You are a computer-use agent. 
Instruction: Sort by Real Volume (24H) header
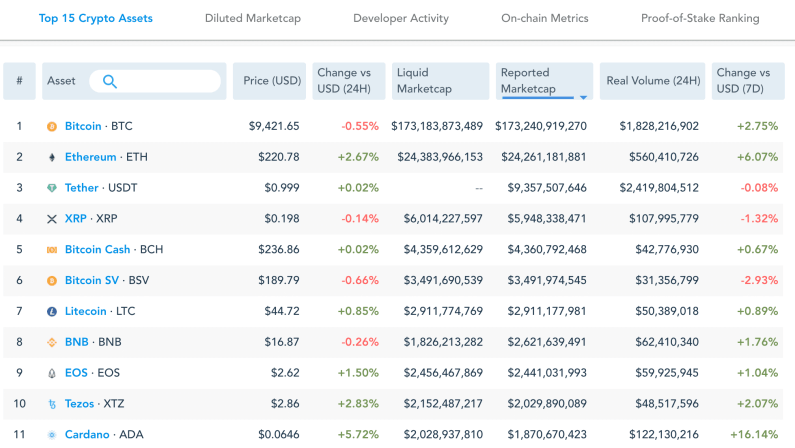click(653, 81)
